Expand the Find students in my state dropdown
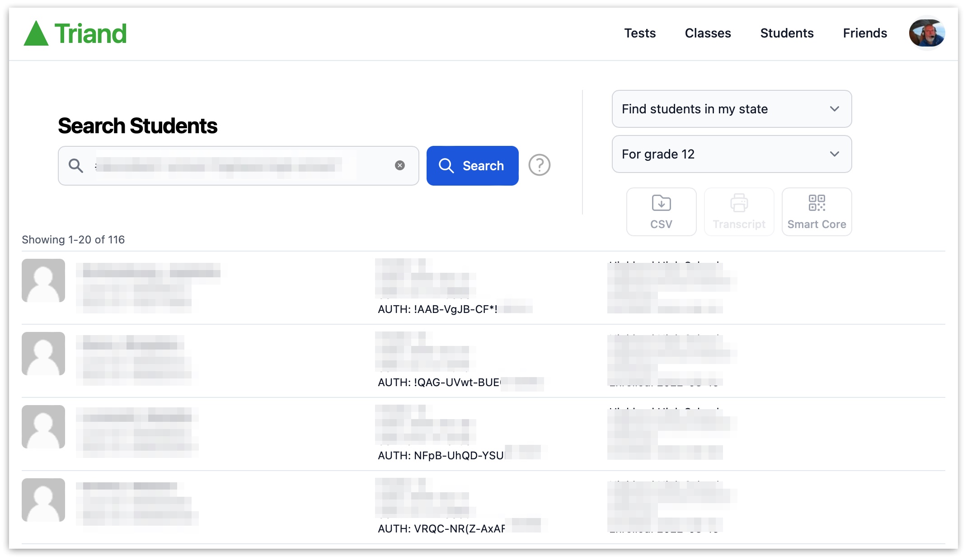 [x=731, y=109]
